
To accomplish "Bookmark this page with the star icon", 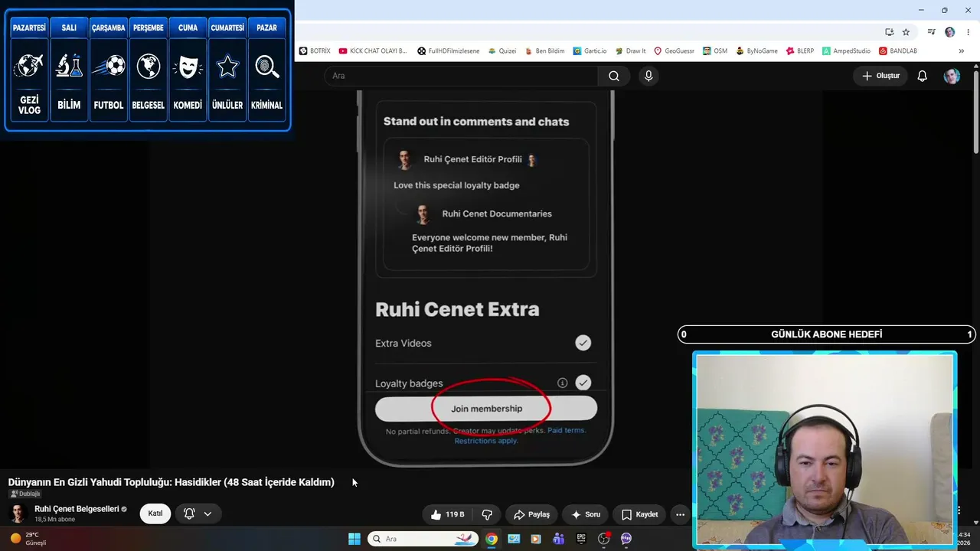I will coord(906,32).
